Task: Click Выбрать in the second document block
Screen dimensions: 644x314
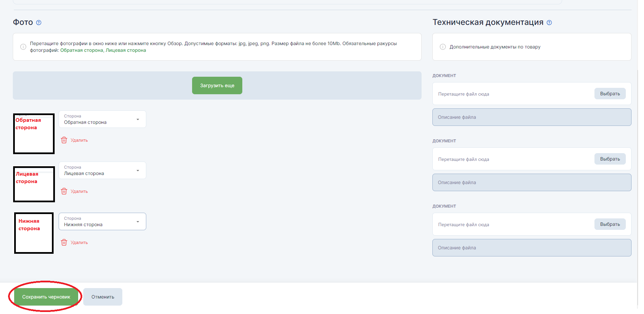Action: point(610,159)
